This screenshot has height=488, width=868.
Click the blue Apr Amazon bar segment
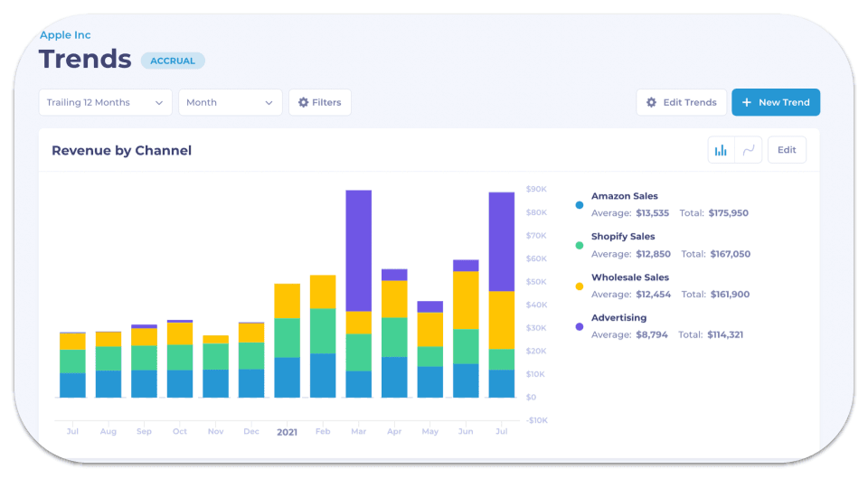(394, 377)
